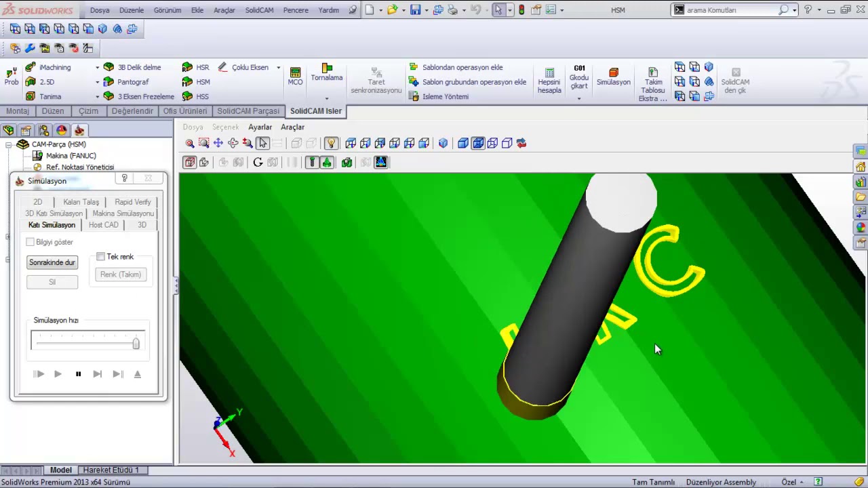The width and height of the screenshot is (868, 488).
Task: Open Isleme Yöntemi option
Action: point(439,96)
